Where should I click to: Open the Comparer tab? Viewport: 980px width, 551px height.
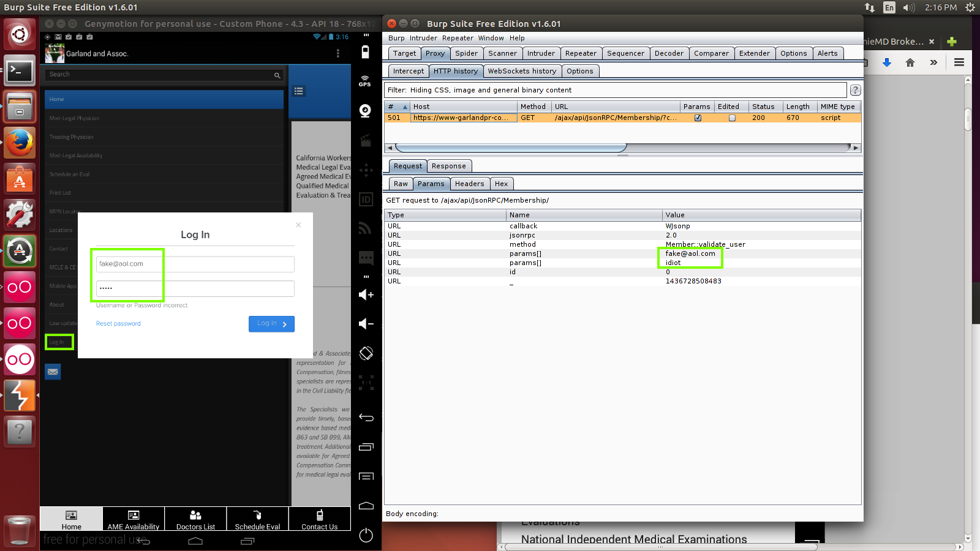[712, 53]
